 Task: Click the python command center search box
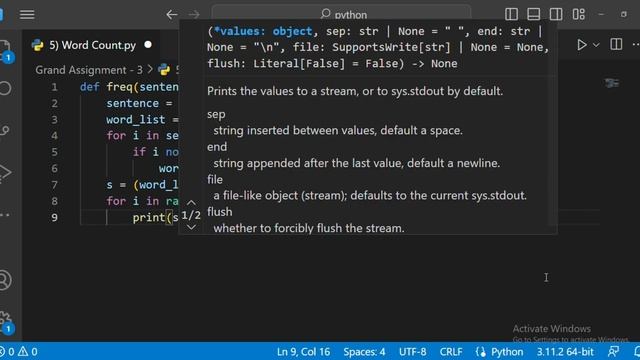tap(341, 14)
